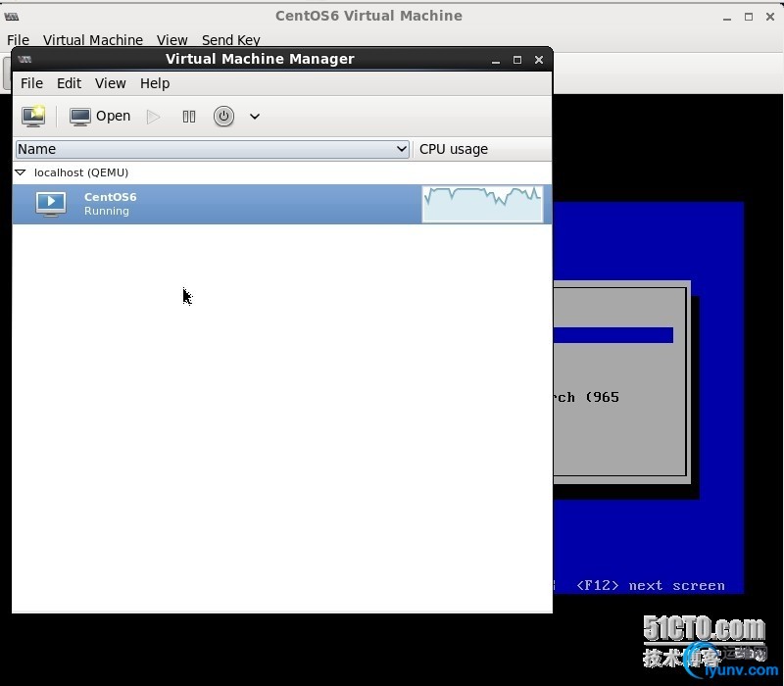
Task: Maximize the Virtual Machine Manager window
Action: pos(517,60)
